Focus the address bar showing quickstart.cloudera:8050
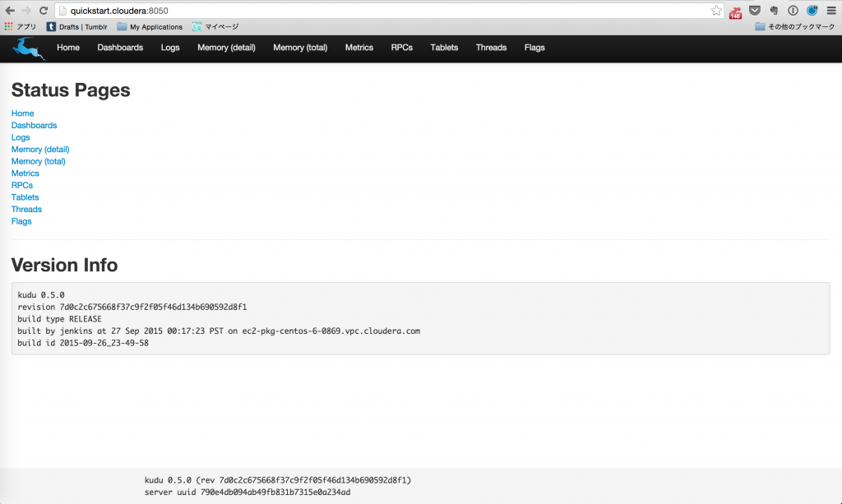Screen dimensions: 842x504 [386, 11]
